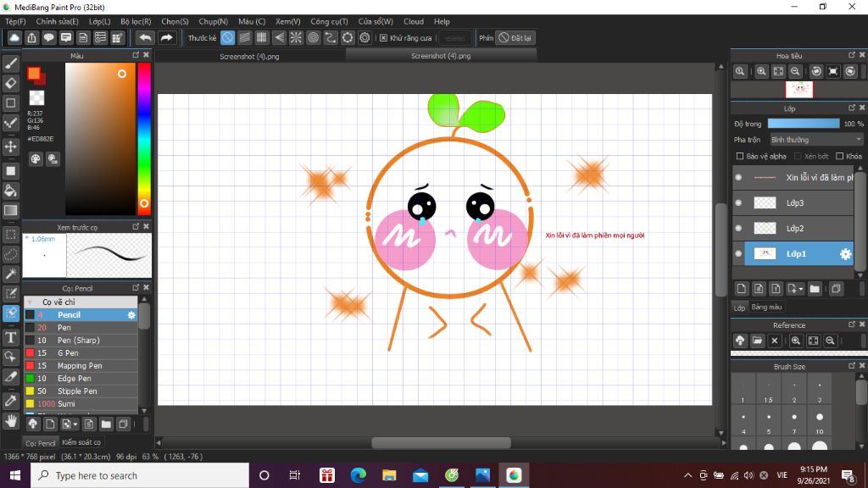Open File Explorer from the taskbar
Viewport: 868px width, 488px height.
point(389,475)
